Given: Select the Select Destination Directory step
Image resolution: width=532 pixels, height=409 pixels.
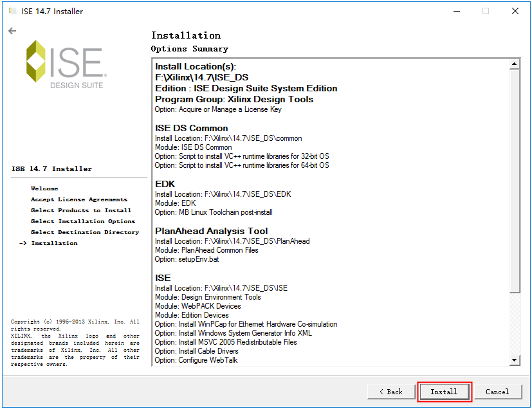Looking at the screenshot, I should pyautogui.click(x=85, y=232).
